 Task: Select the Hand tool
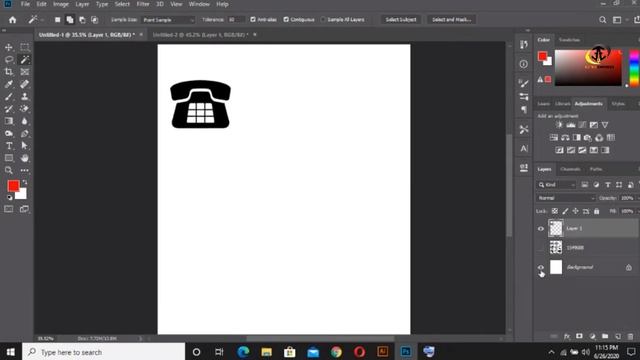pyautogui.click(x=25, y=158)
